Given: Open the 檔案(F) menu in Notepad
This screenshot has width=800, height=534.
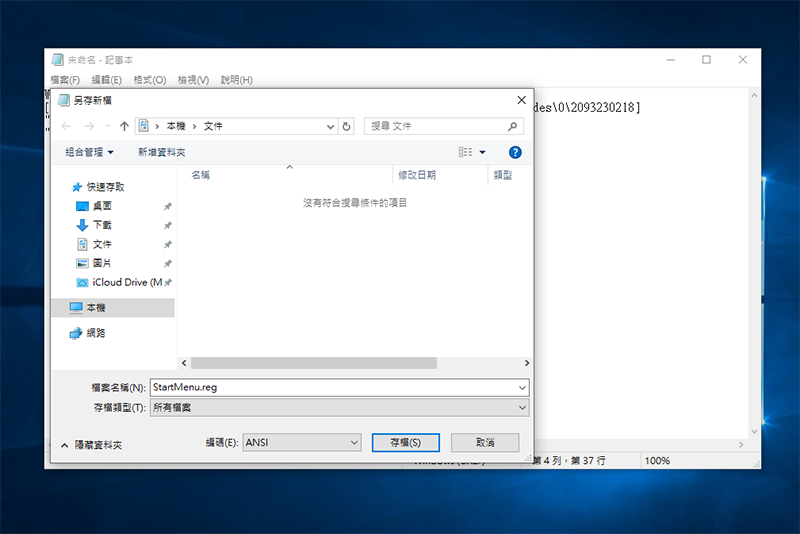Looking at the screenshot, I should coord(65,80).
